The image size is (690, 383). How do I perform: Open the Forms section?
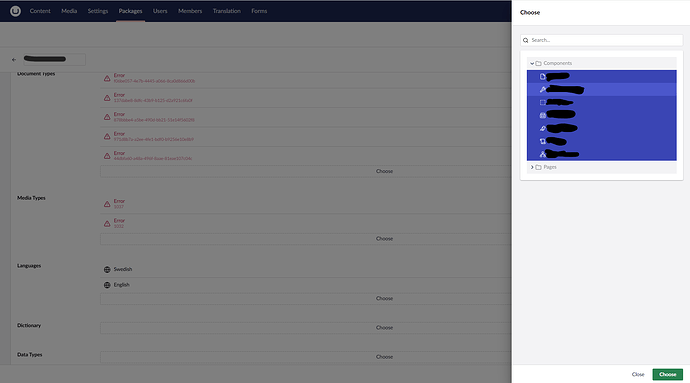coord(259,11)
